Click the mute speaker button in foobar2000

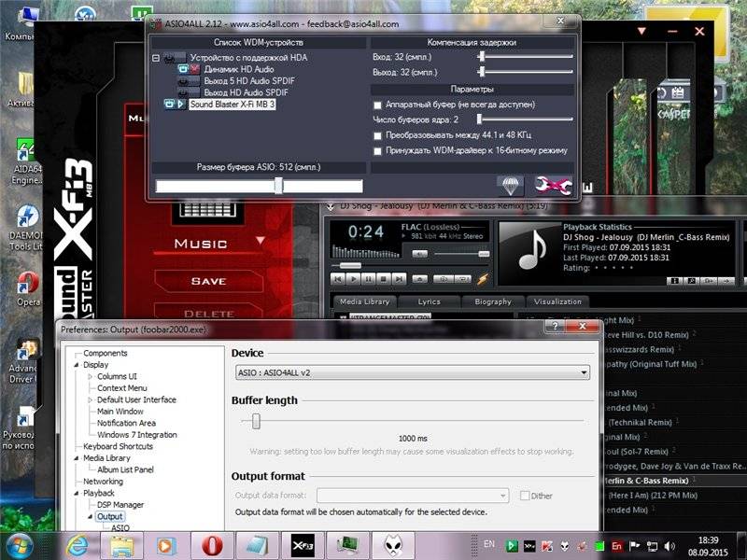point(419,254)
